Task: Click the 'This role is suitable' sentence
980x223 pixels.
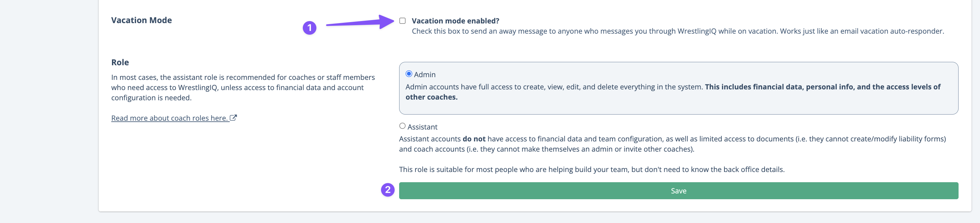Action: (x=592, y=169)
